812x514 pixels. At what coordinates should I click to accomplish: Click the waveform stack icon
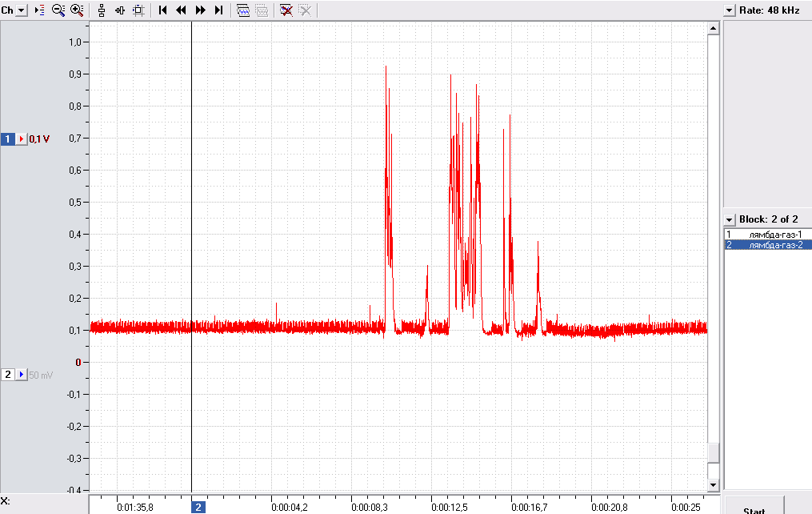pos(243,10)
